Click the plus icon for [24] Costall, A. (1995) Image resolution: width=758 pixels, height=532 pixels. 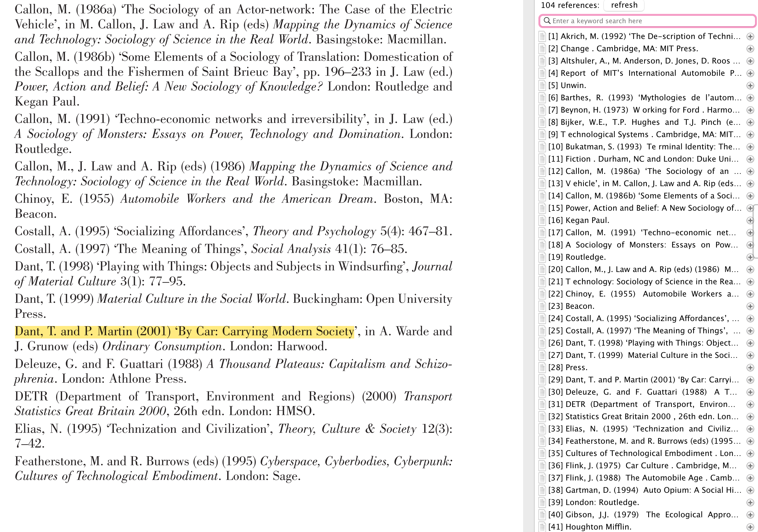(x=750, y=319)
